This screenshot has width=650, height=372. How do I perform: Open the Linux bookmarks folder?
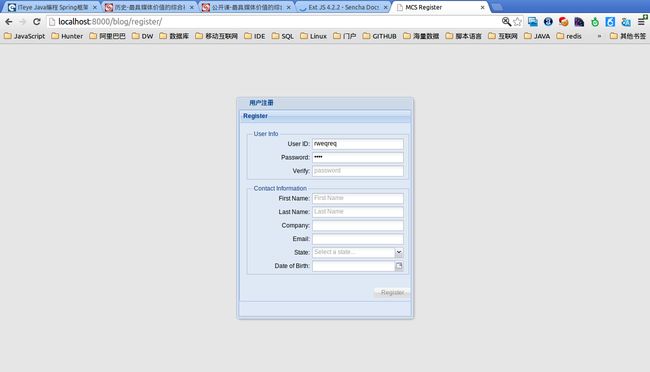[x=313, y=36]
